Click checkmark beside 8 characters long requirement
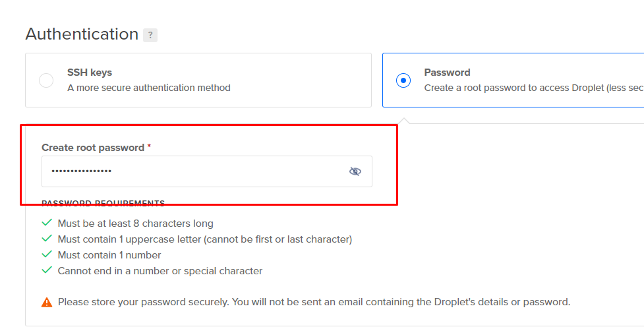This screenshot has height=329, width=644. (47, 223)
